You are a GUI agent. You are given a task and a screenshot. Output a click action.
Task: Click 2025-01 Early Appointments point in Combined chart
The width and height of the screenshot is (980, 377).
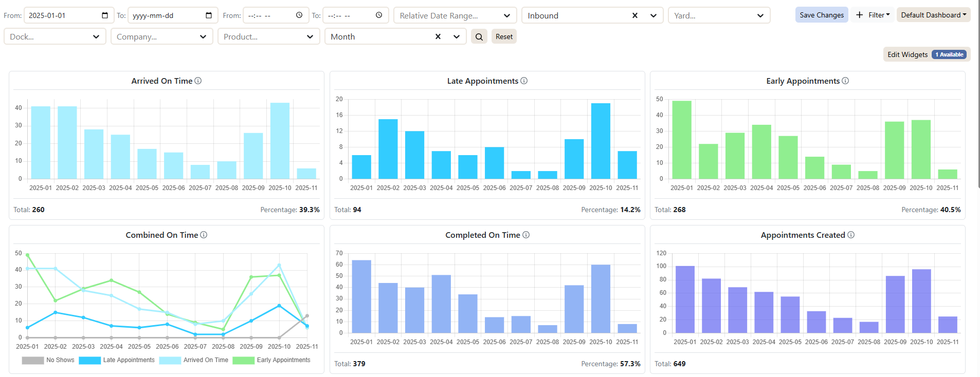27,255
